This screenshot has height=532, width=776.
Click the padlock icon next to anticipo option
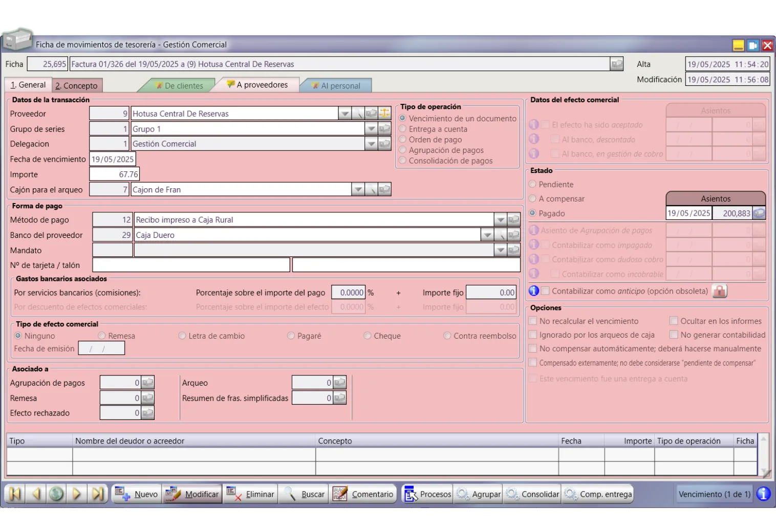click(x=719, y=291)
